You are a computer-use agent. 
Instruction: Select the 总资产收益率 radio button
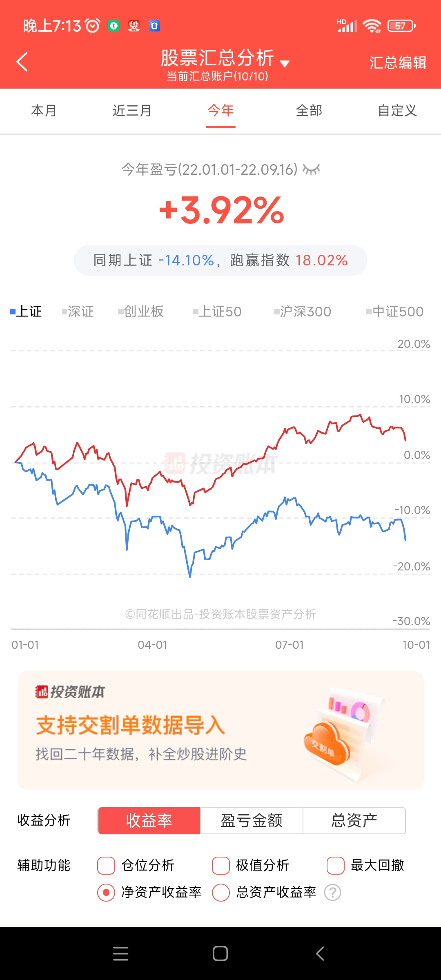(221, 892)
